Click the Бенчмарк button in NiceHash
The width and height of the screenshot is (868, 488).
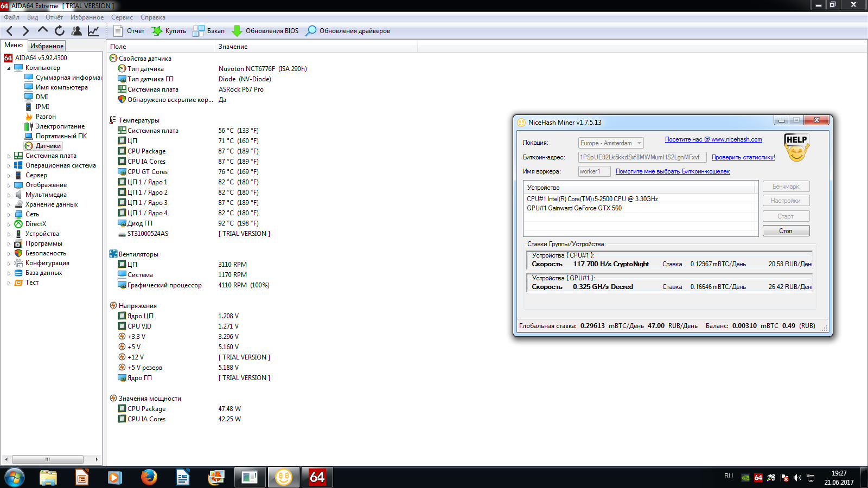click(786, 187)
